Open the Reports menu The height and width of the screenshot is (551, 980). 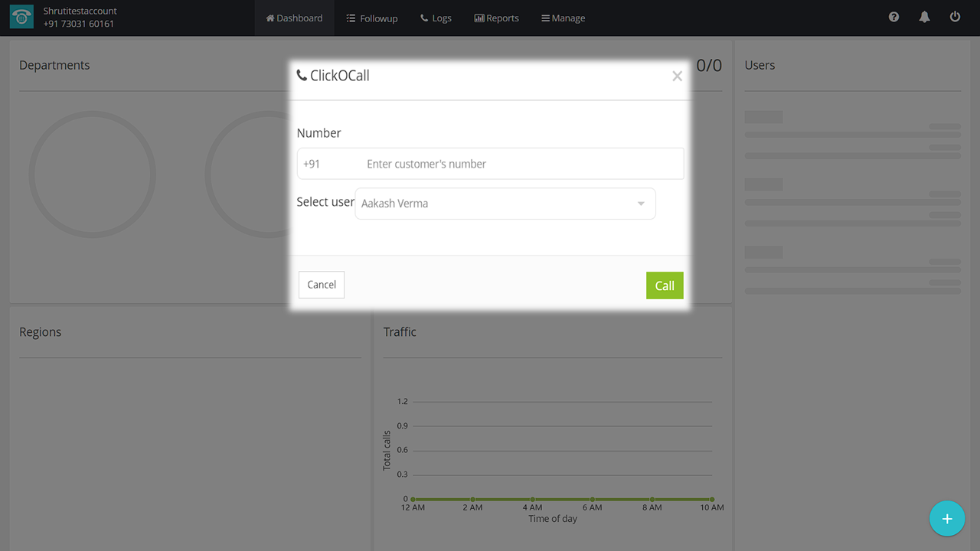point(496,18)
